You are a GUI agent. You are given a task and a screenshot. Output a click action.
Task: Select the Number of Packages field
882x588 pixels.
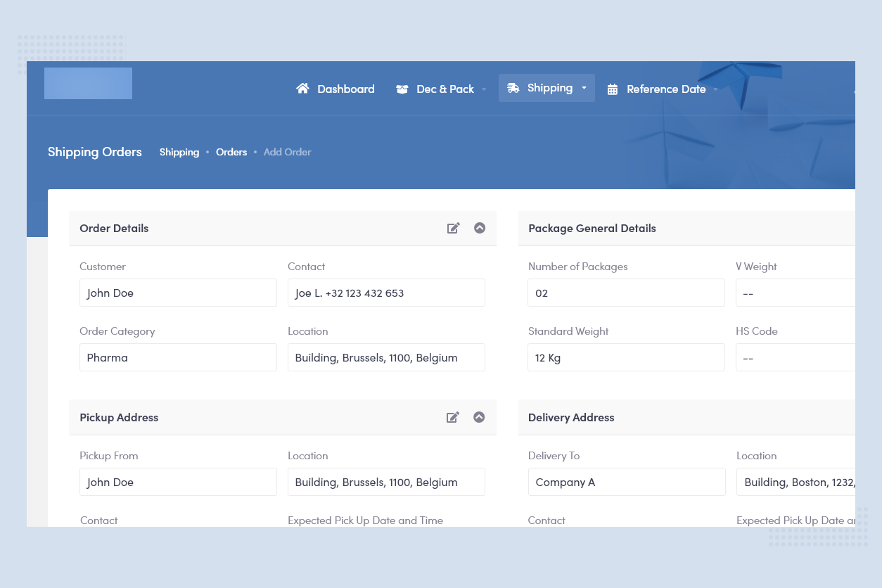click(x=626, y=293)
